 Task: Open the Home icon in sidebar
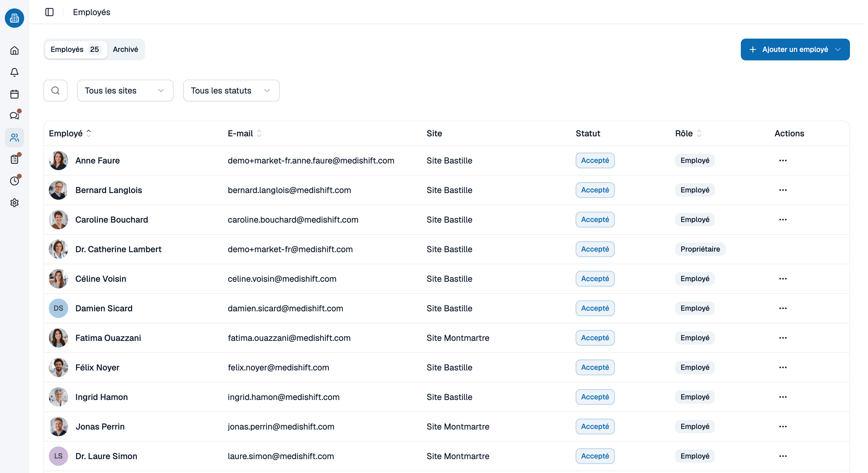tap(14, 51)
